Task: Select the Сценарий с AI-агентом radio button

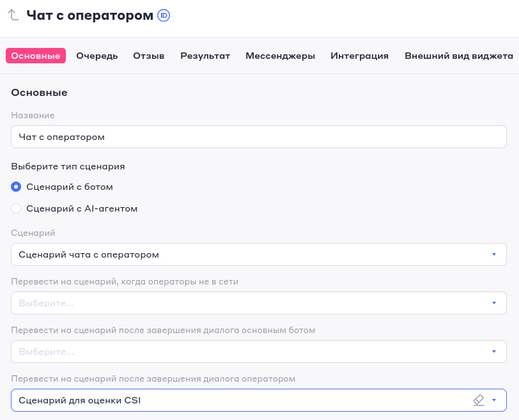Action: click(x=16, y=208)
